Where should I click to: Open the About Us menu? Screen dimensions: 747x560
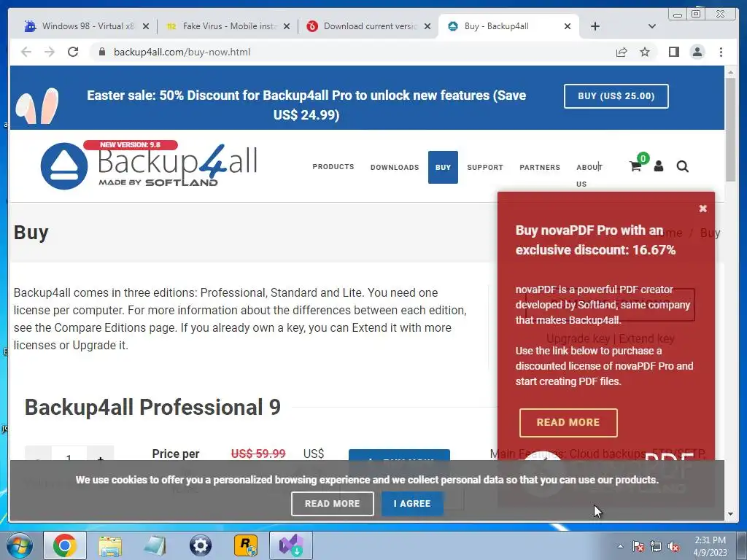(x=589, y=175)
